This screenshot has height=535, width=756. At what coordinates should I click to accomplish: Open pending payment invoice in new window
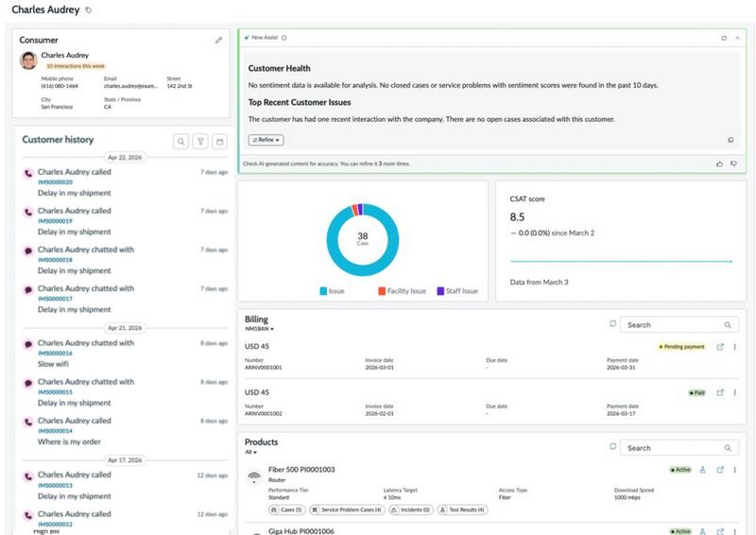(720, 347)
